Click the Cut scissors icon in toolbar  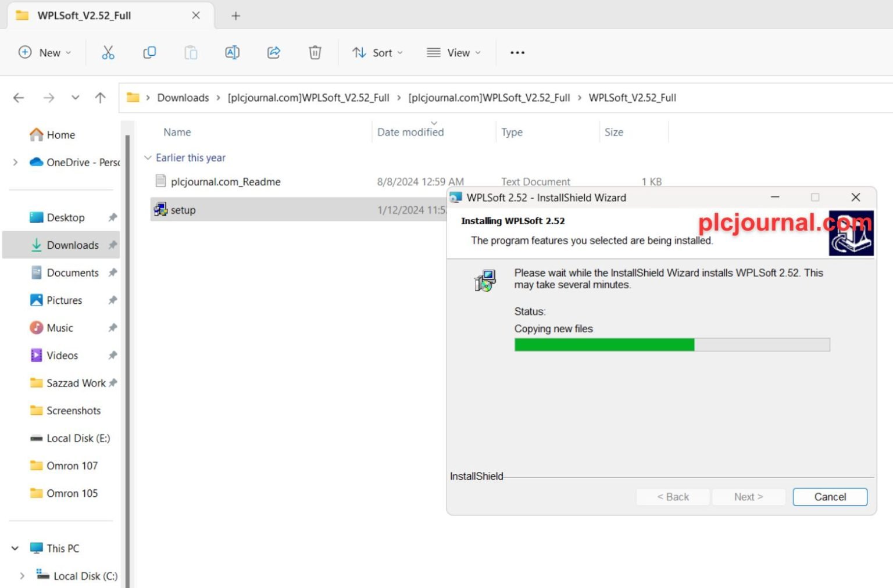click(108, 53)
